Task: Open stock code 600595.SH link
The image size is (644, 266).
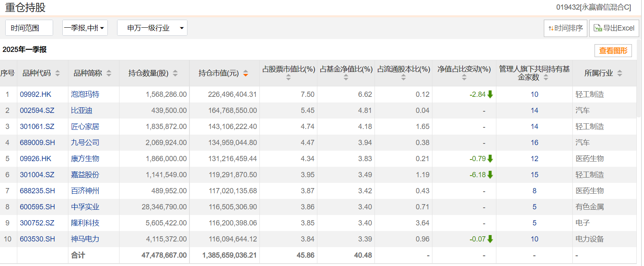Action: (37, 207)
